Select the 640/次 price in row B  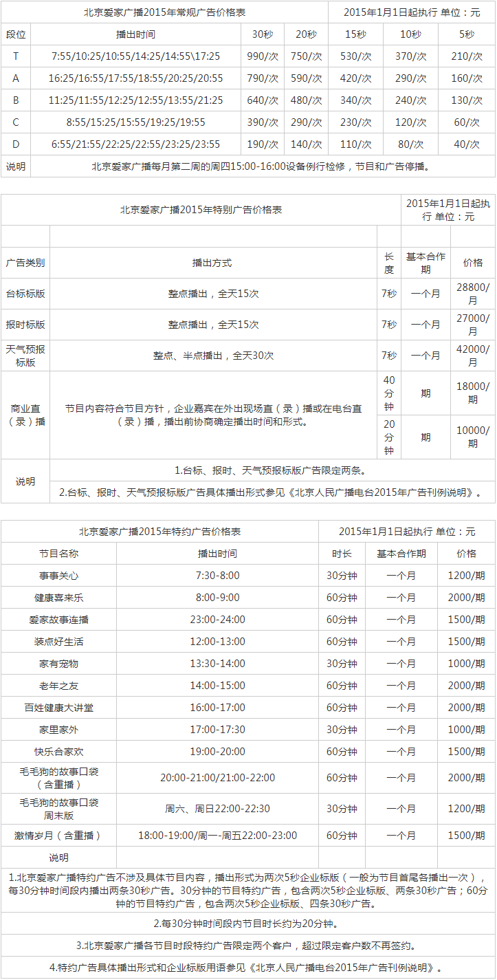pos(263,100)
